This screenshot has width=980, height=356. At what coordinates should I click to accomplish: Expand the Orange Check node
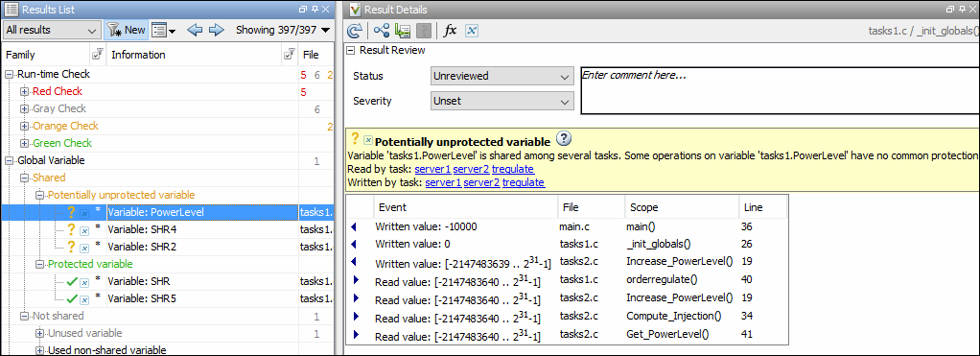click(x=24, y=126)
